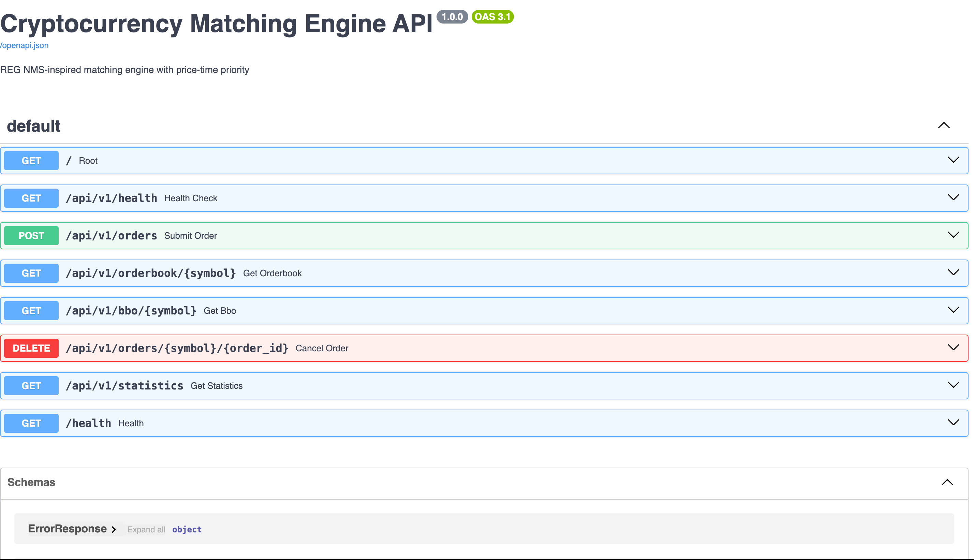Expand the Submit Order endpoint arrow
Screen dimensions: 974x560
(954, 235)
